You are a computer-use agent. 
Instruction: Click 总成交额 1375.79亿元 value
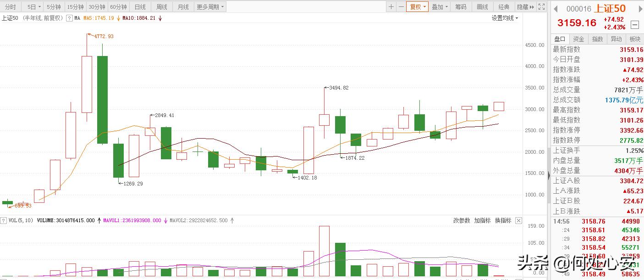tap(624, 100)
